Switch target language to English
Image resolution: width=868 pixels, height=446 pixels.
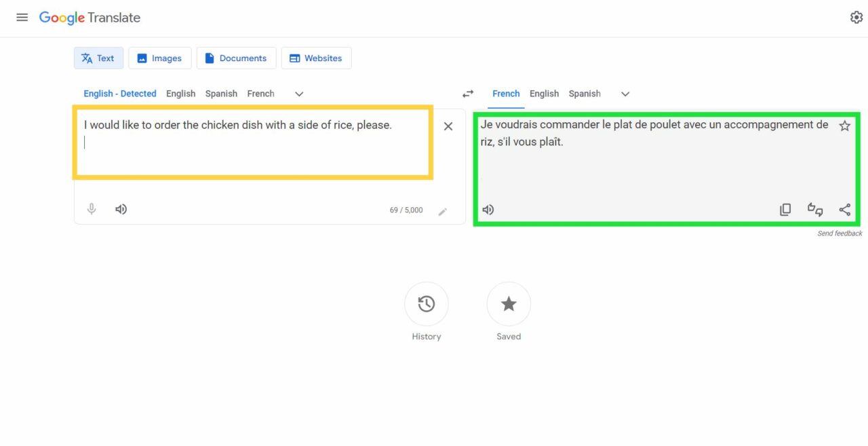tap(544, 94)
